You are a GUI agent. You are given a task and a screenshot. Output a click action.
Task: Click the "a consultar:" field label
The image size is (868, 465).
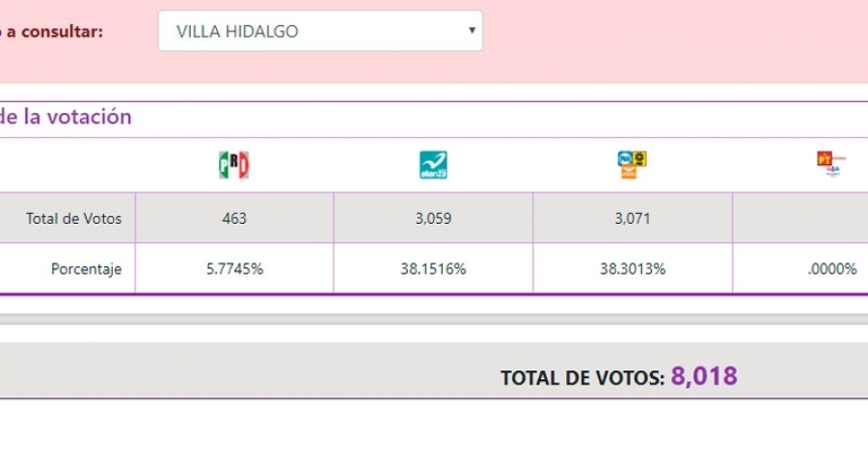(52, 31)
